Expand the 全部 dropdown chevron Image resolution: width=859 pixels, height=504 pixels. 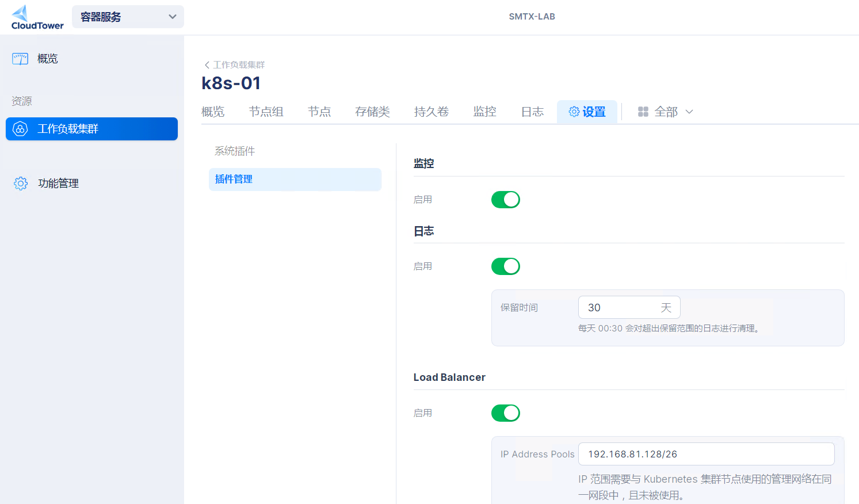689,112
